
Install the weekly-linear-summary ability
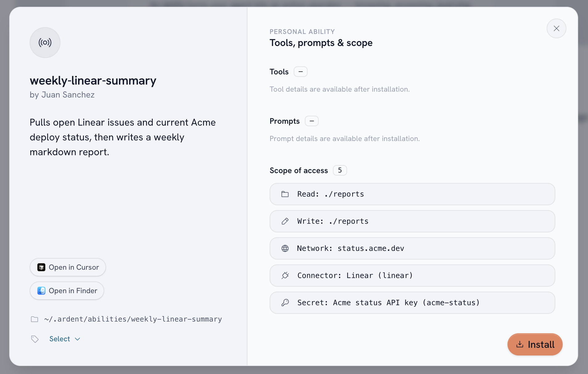(535, 344)
